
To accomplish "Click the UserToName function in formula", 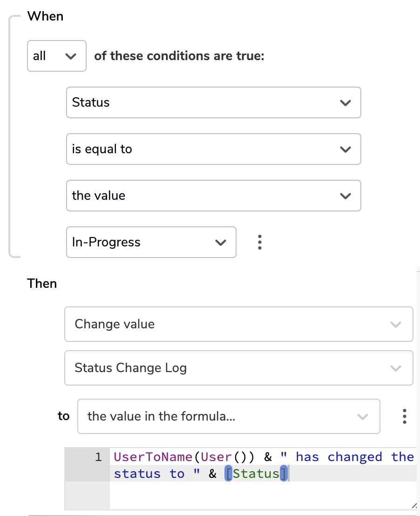I will (x=153, y=457).
